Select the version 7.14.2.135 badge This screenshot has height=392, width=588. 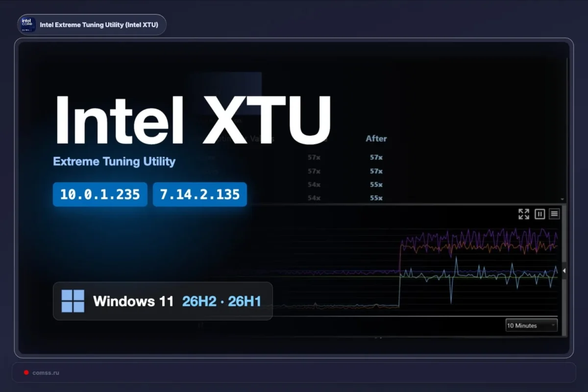click(200, 195)
